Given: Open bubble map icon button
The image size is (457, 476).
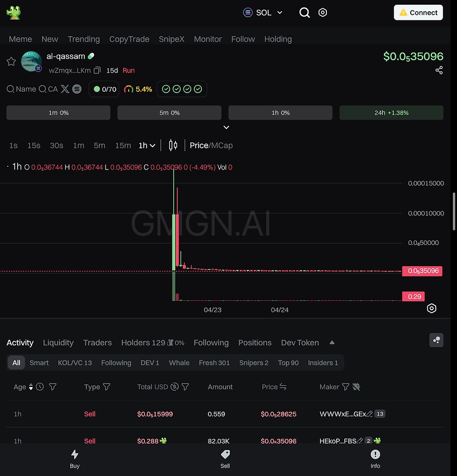Looking at the screenshot, I should [x=436, y=340].
